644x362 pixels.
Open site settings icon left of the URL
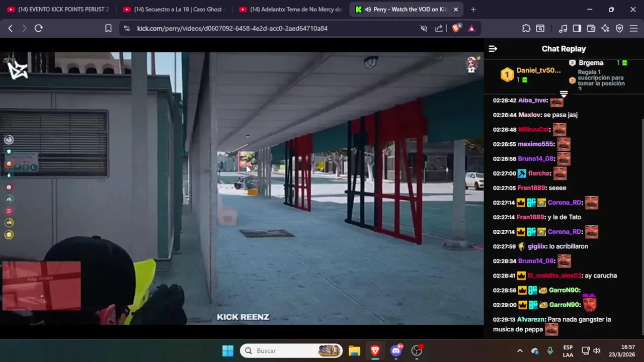click(x=127, y=29)
